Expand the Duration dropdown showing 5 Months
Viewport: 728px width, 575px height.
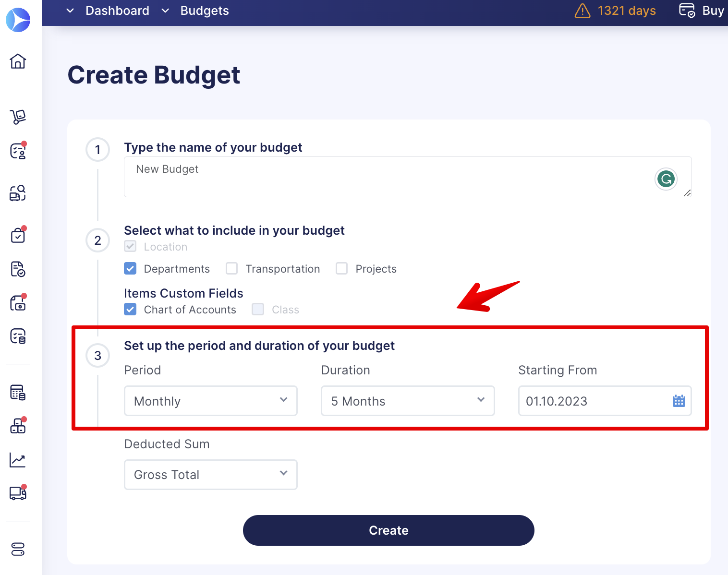click(408, 401)
